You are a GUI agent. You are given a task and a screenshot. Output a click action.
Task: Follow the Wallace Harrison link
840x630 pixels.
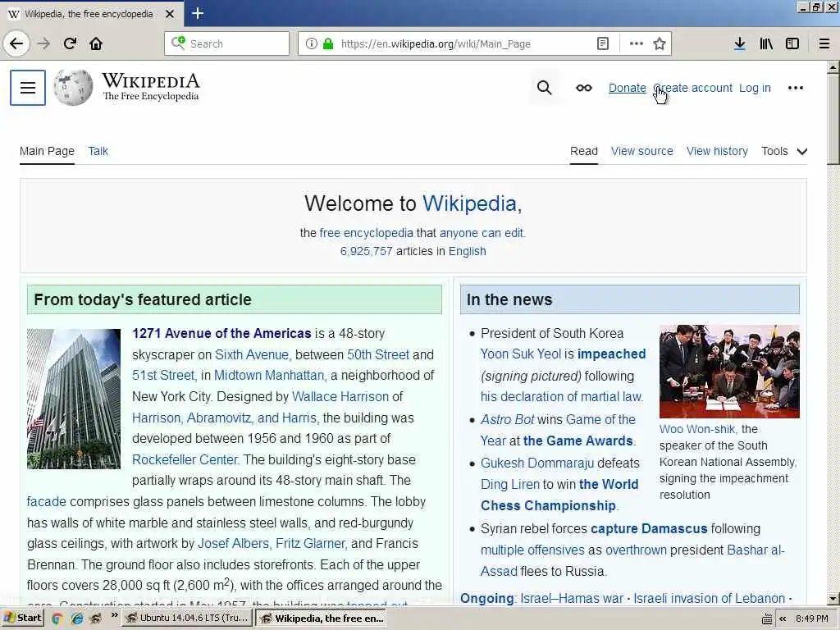(340, 396)
